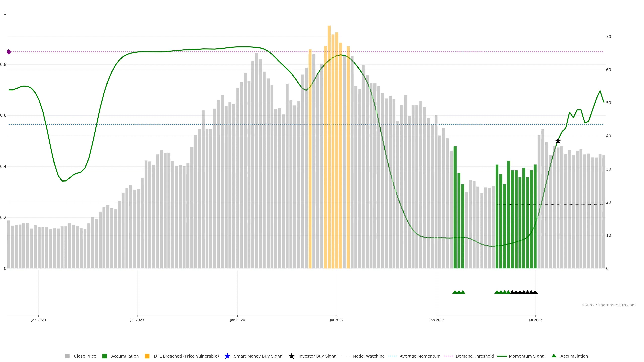Click the gray Close Price swatch

(x=67, y=356)
